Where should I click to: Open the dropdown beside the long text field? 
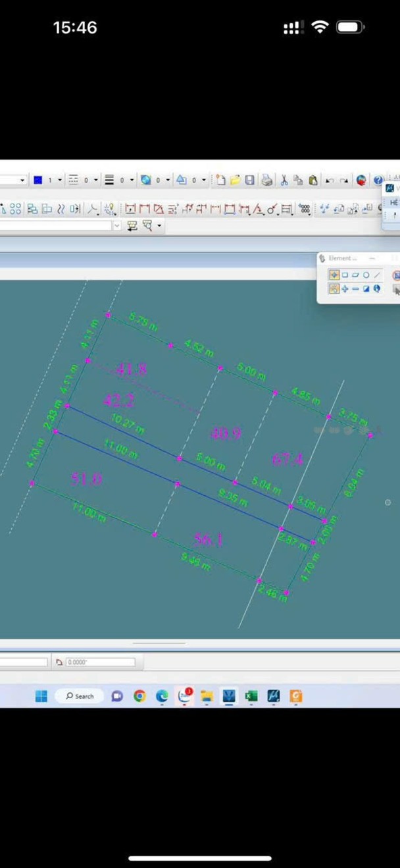117,226
